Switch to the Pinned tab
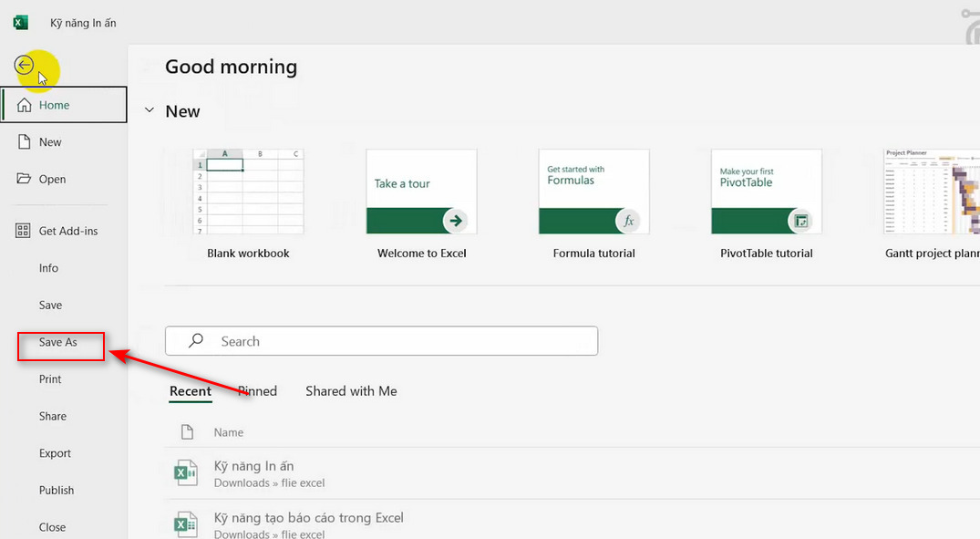The image size is (980, 539). click(257, 391)
